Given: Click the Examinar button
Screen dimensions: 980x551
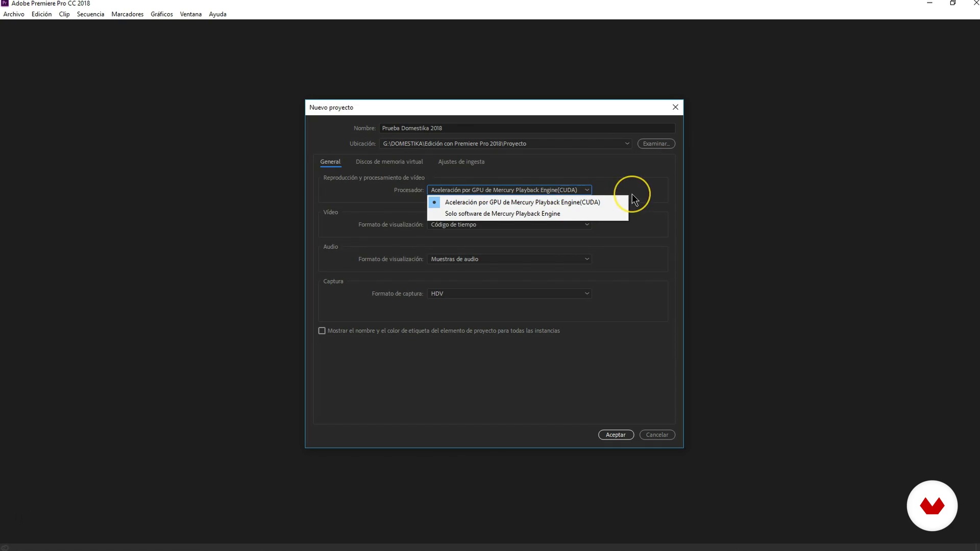Looking at the screenshot, I should coord(656,143).
